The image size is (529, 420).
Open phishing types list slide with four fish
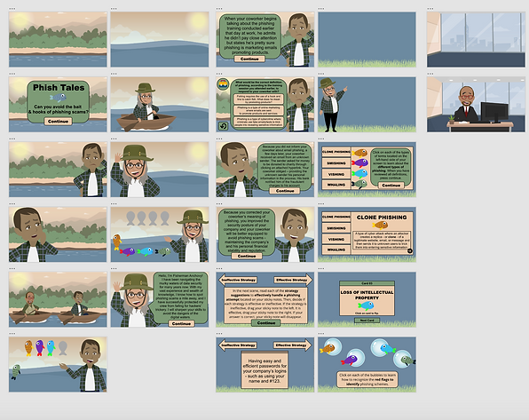pyautogui.click(x=367, y=170)
